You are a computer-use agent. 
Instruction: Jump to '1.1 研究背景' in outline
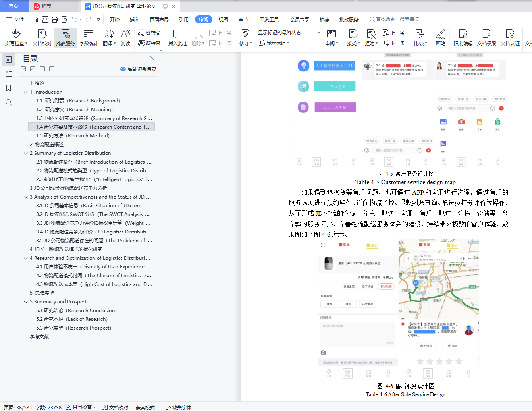78,101
